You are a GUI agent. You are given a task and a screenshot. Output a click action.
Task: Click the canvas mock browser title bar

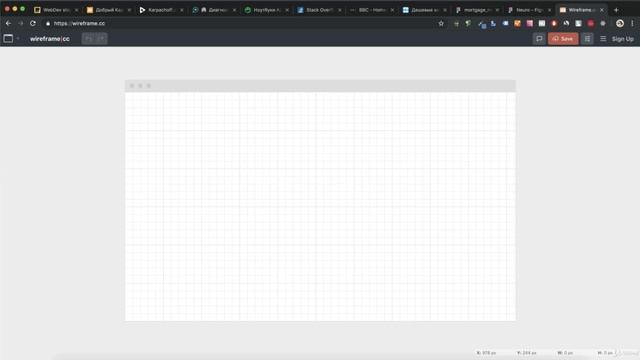pos(320,86)
